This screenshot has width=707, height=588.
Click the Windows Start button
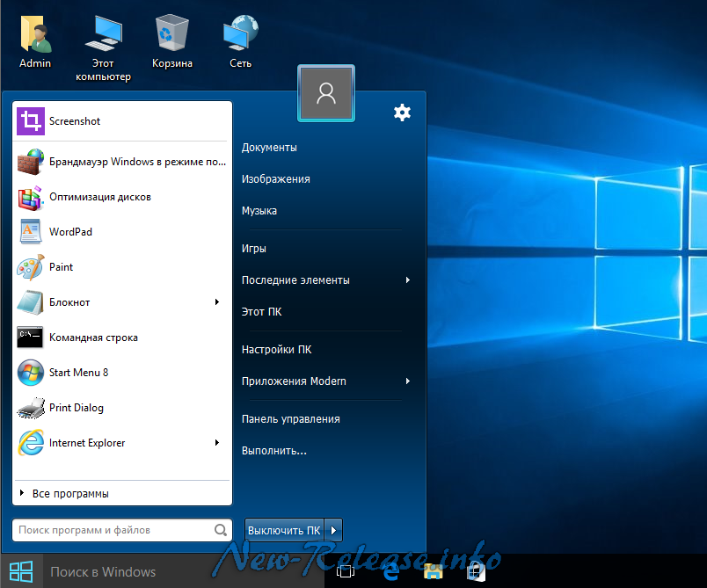21,571
